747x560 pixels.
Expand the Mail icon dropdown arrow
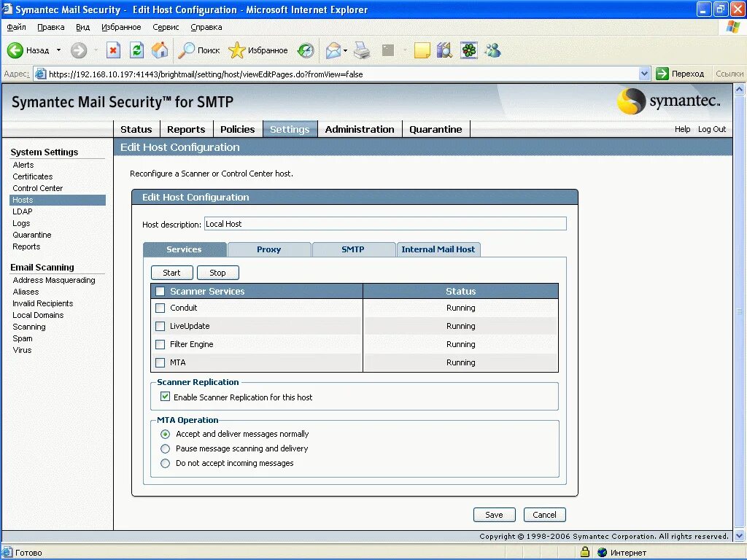345,50
